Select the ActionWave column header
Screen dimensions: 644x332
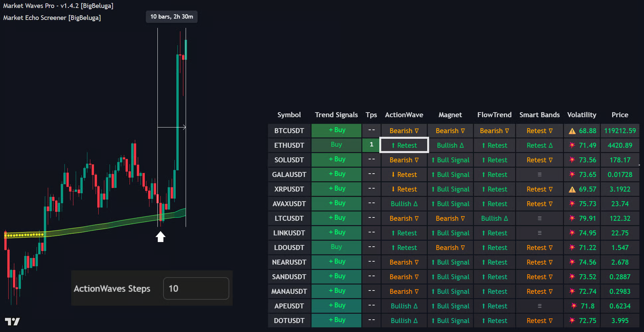404,115
